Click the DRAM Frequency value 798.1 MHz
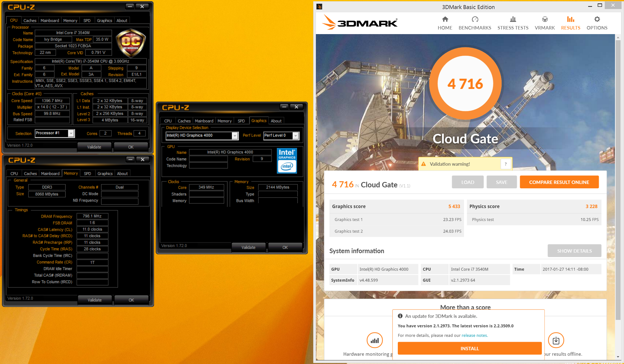The height and width of the screenshot is (364, 624). point(92,216)
